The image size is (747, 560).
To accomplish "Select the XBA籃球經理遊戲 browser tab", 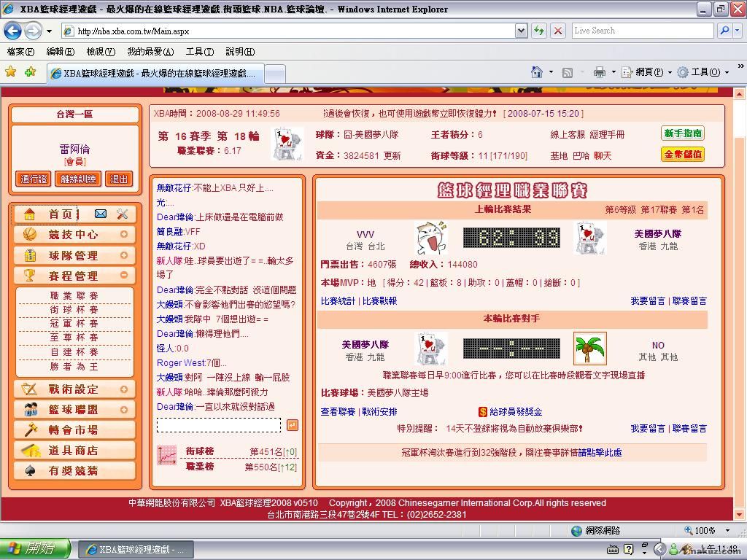I will pos(155,74).
